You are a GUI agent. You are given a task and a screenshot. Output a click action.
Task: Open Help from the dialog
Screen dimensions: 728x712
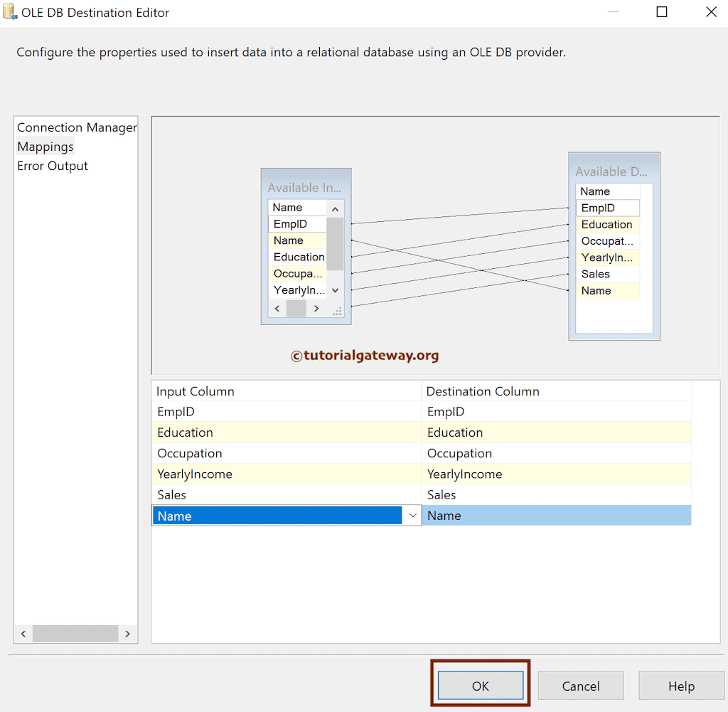681,685
